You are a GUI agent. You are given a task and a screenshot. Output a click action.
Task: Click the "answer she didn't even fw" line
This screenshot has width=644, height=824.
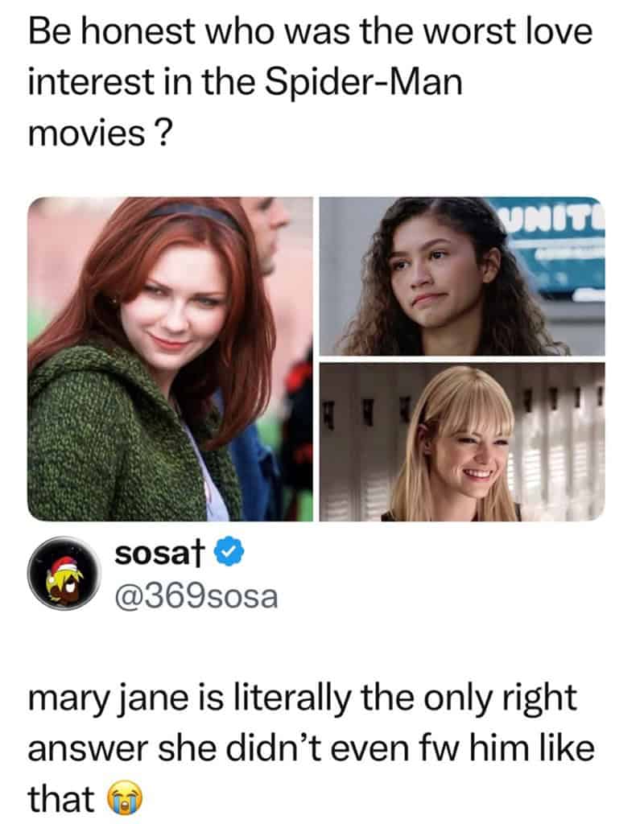(246, 748)
